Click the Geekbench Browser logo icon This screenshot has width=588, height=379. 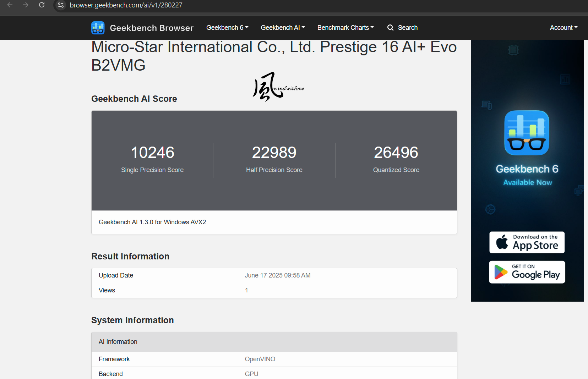[98, 28]
